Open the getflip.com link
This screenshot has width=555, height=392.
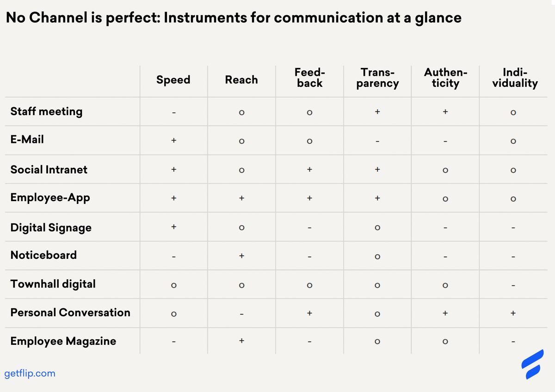point(30,373)
